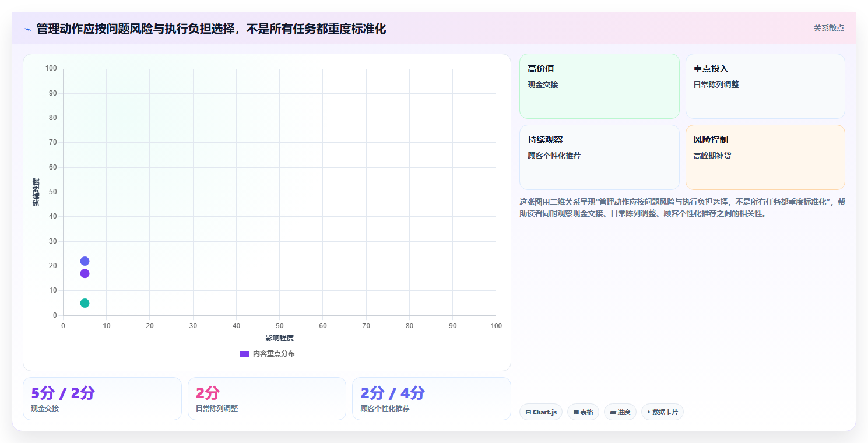Click the teal scatter point near 5
The height and width of the screenshot is (443, 868).
point(85,303)
